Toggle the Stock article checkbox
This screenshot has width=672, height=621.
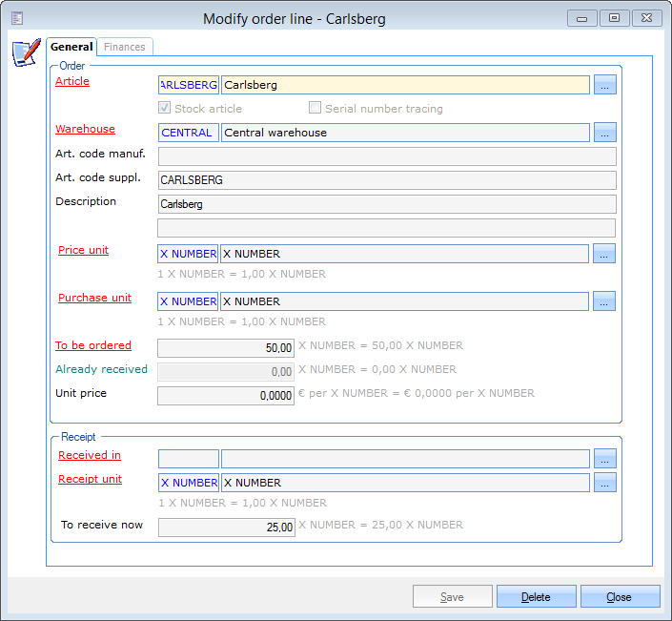[x=164, y=109]
